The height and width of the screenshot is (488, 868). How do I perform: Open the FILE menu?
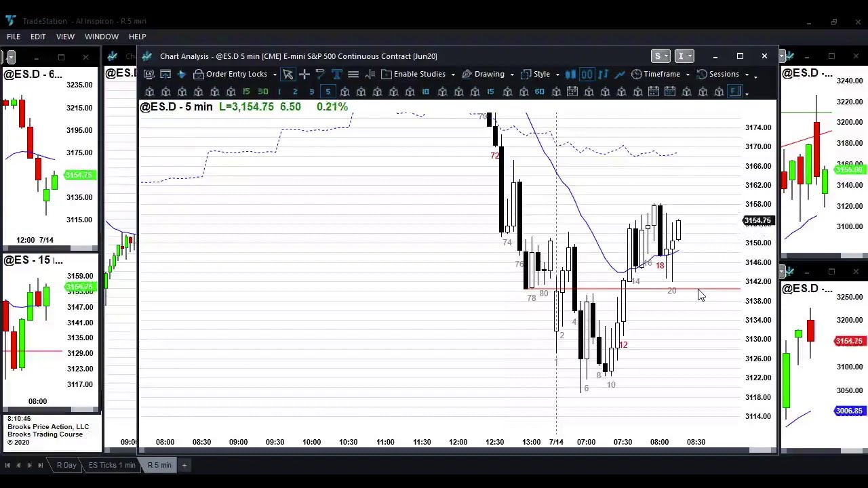tap(14, 37)
